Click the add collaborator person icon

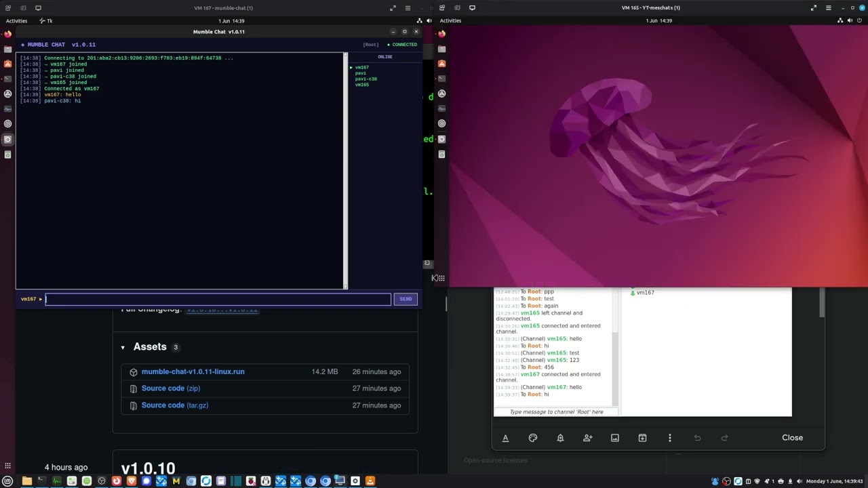(x=588, y=438)
